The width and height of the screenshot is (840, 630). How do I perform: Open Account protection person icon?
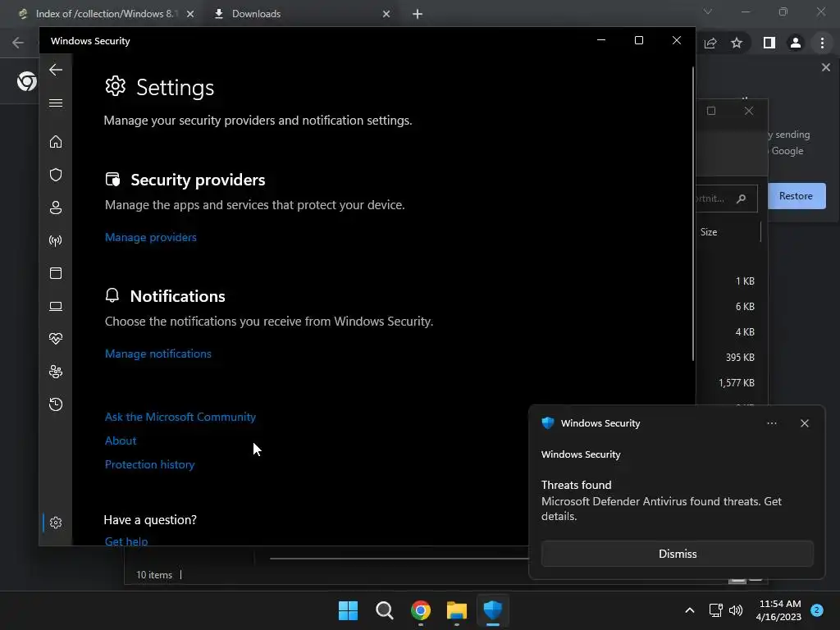[x=56, y=208]
